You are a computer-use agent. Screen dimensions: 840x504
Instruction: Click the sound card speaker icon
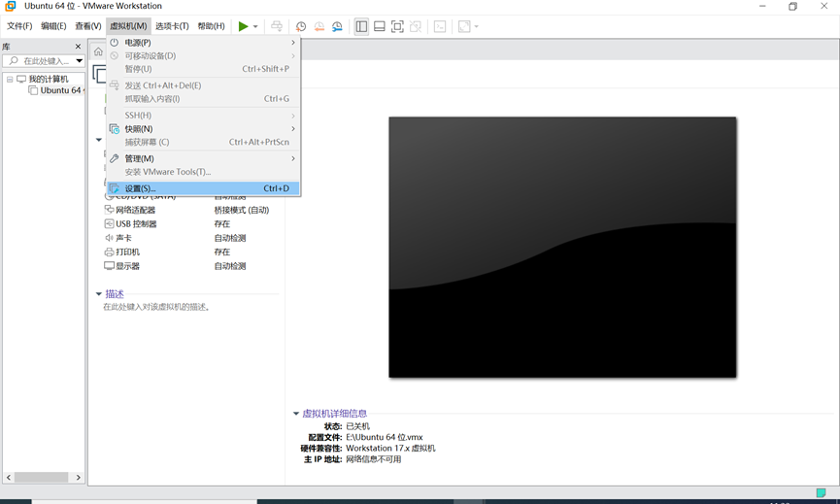109,238
